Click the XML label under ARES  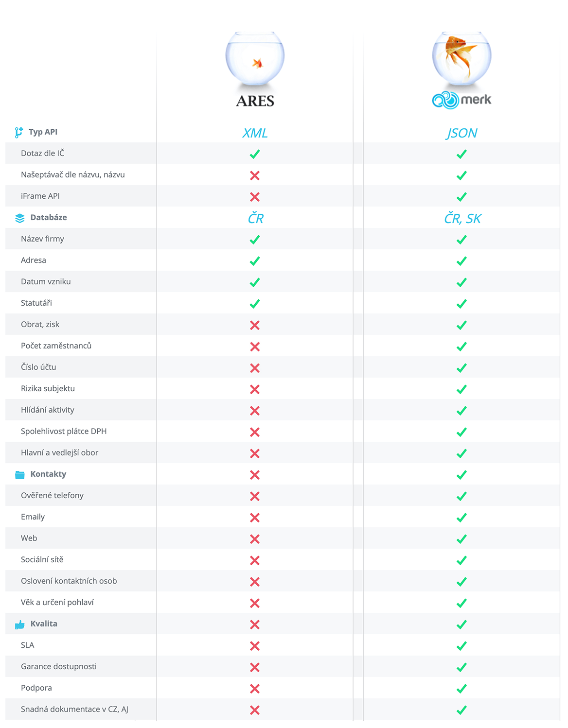pyautogui.click(x=255, y=133)
